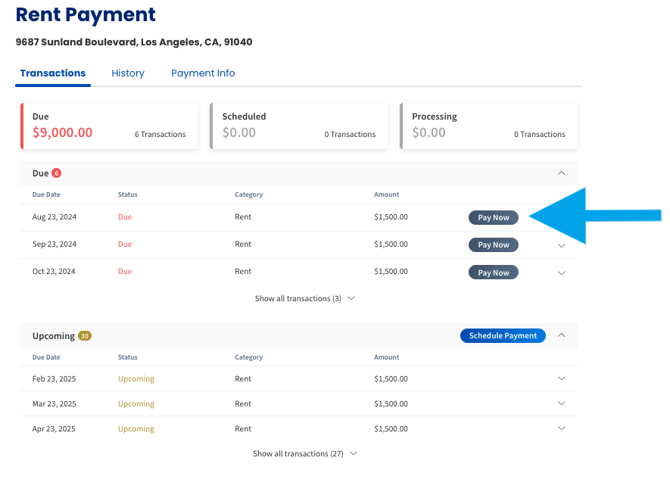Click the Schedule Payment button
This screenshot has height=492, width=670.
pyautogui.click(x=503, y=336)
